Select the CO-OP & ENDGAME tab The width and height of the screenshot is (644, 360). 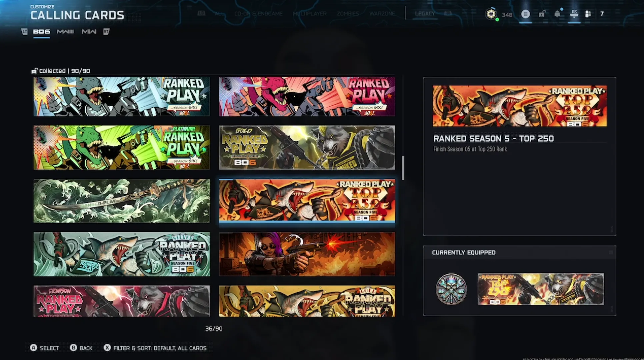click(x=258, y=14)
